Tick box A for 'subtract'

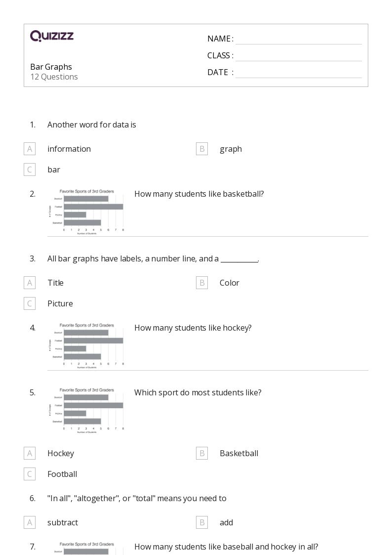pos(30,522)
